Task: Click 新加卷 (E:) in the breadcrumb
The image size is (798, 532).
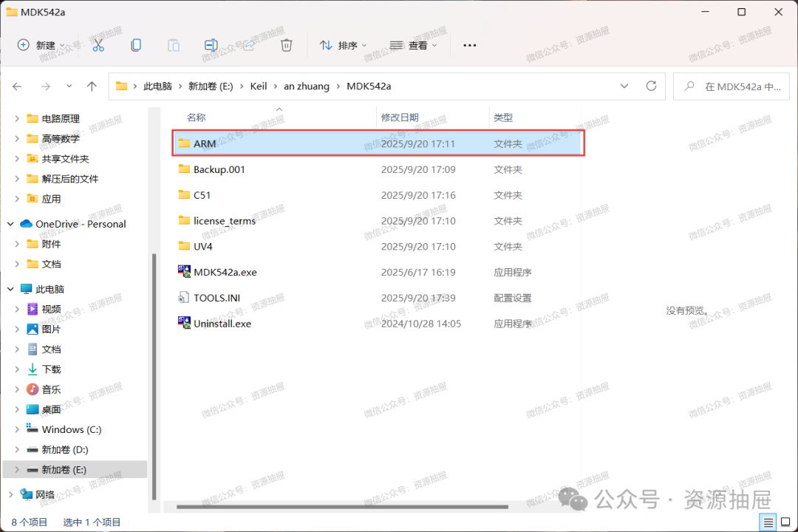Action: pyautogui.click(x=211, y=86)
